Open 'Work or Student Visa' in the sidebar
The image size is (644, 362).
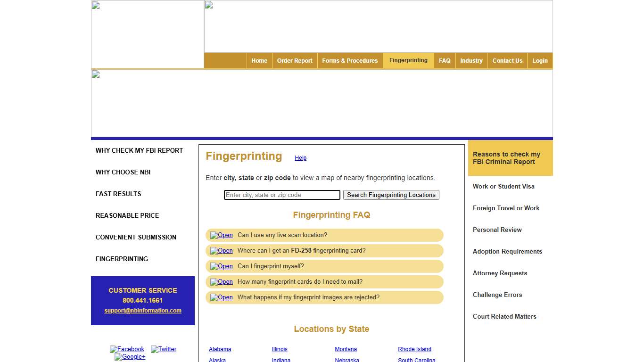504,186
